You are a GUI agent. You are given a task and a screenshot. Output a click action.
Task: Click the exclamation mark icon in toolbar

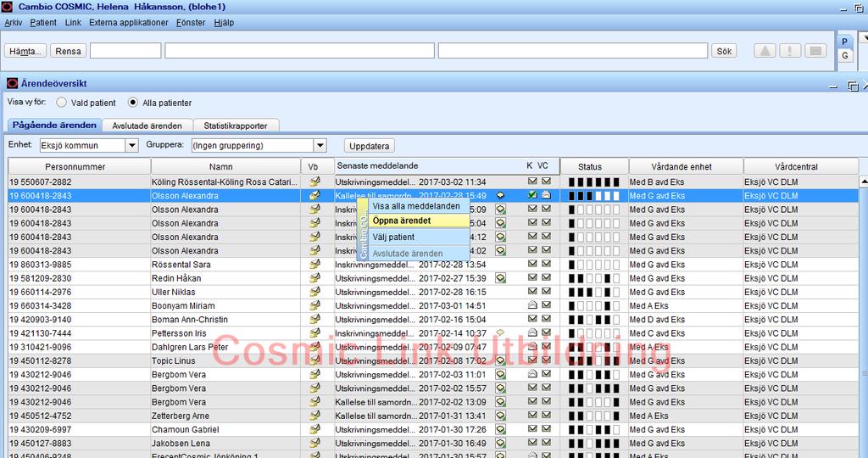(x=790, y=51)
